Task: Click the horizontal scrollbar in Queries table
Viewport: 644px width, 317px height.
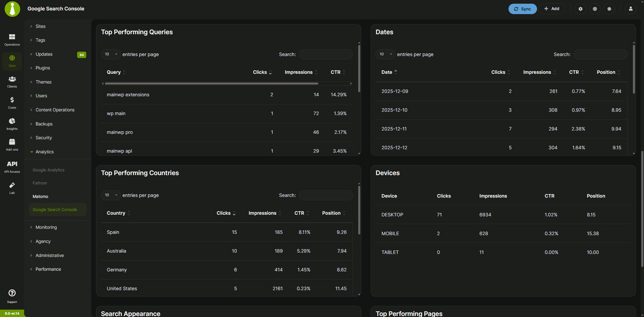Action: coord(212,84)
